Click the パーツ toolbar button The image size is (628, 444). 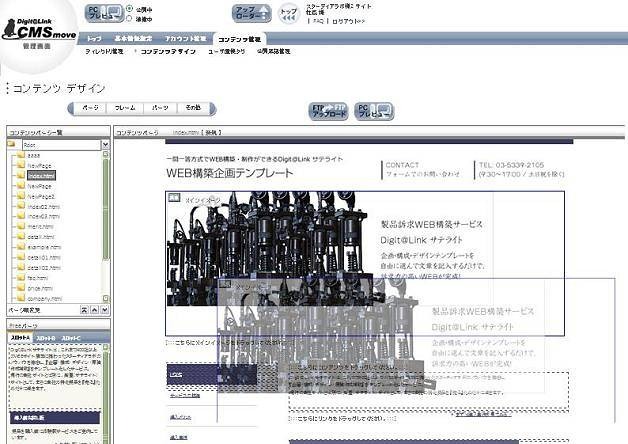pyautogui.click(x=160, y=108)
